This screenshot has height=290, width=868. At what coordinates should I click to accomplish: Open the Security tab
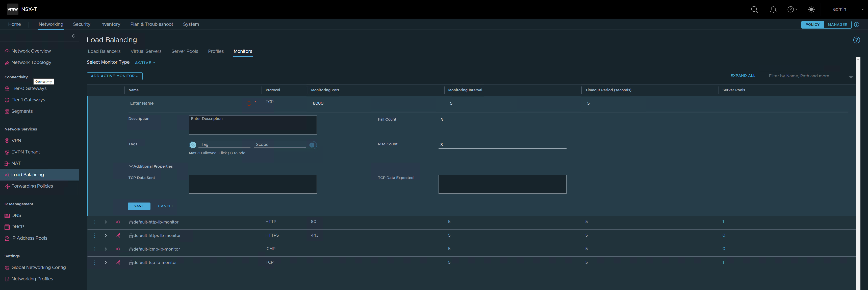tap(82, 24)
